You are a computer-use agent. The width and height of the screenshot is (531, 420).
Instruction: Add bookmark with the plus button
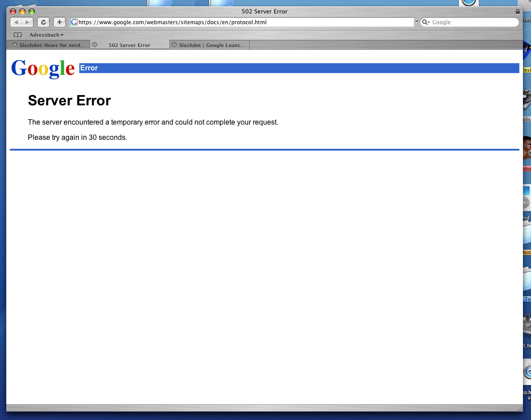[60, 22]
